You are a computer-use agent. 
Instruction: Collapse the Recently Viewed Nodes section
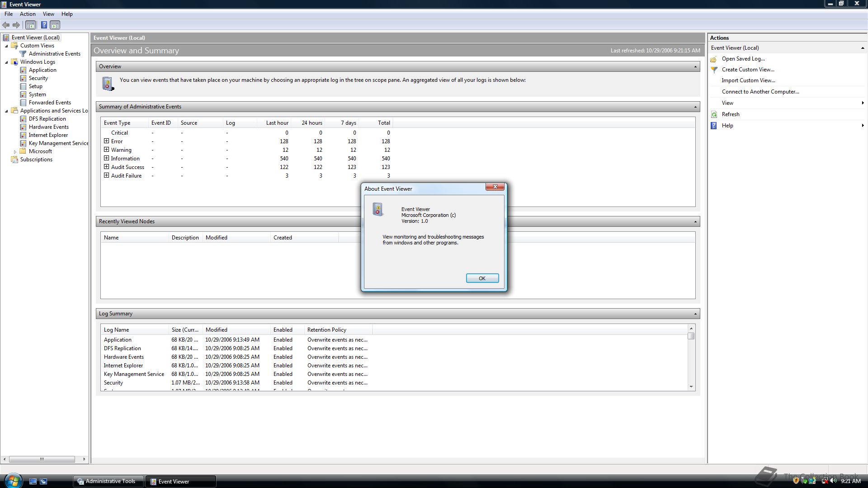[x=695, y=222]
